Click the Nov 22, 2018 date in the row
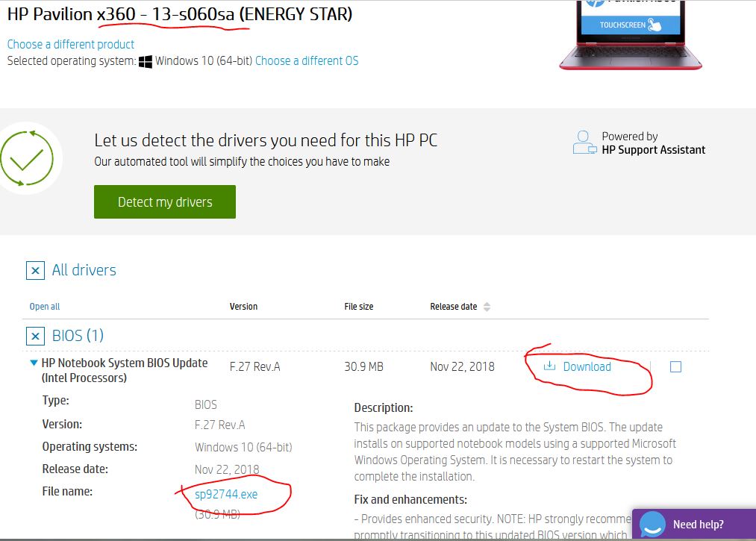The height and width of the screenshot is (541, 756). [462, 367]
